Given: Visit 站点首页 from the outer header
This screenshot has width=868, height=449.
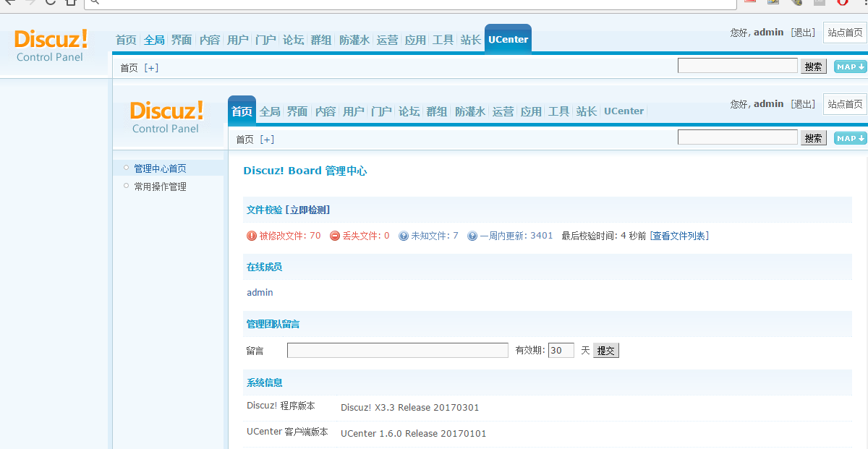Looking at the screenshot, I should 845,33.
